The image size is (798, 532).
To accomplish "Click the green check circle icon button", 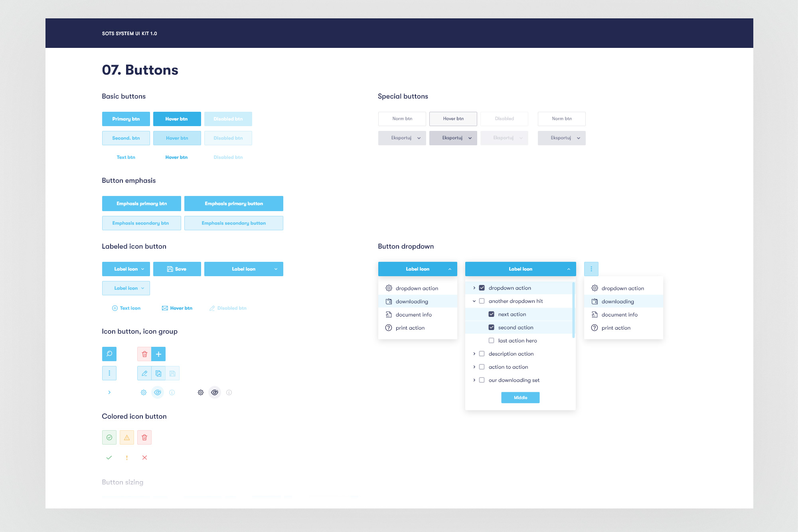I will tap(109, 437).
